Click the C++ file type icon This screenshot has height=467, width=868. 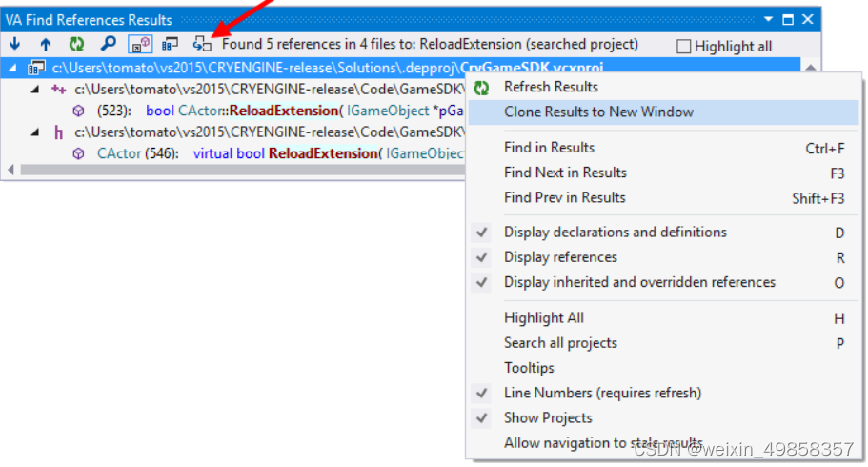59,90
